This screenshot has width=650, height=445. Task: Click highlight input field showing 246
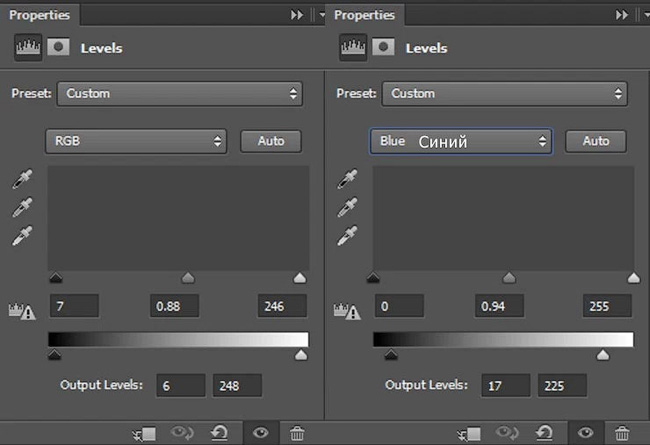click(282, 306)
